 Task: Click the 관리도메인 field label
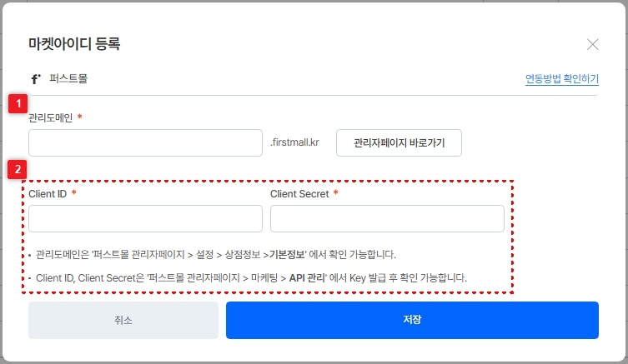(51, 117)
